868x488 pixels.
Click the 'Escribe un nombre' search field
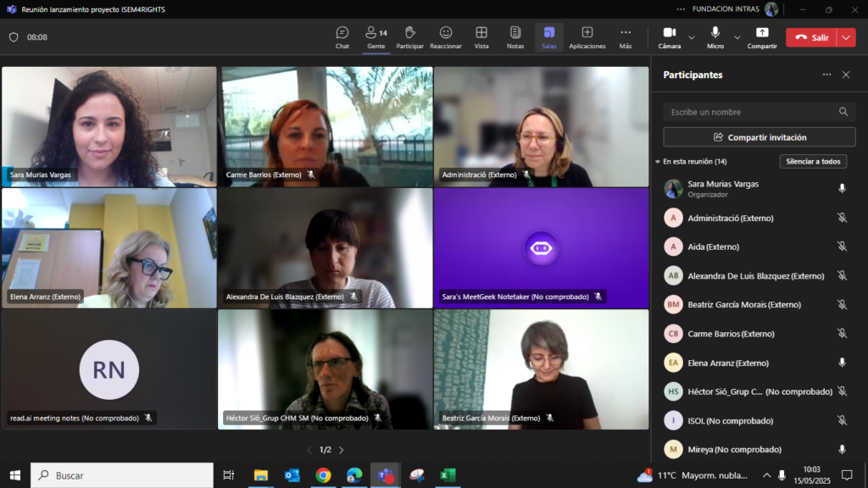point(750,112)
